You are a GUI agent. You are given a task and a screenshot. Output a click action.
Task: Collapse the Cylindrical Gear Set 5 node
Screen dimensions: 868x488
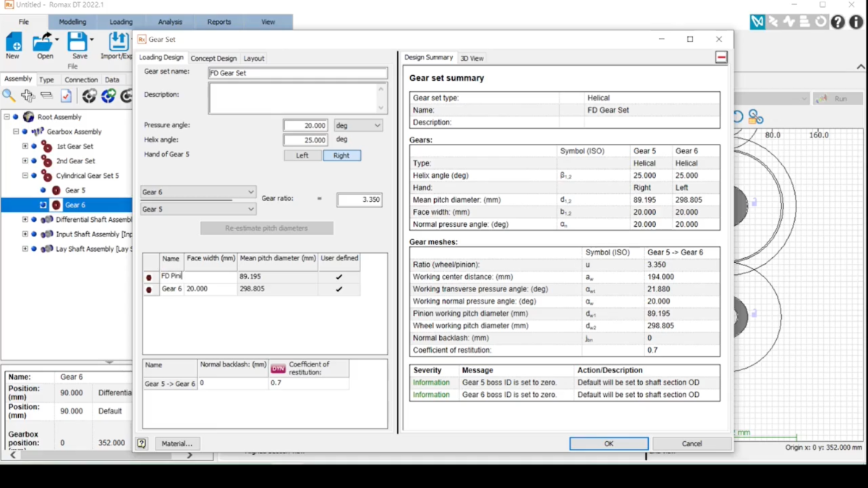25,176
